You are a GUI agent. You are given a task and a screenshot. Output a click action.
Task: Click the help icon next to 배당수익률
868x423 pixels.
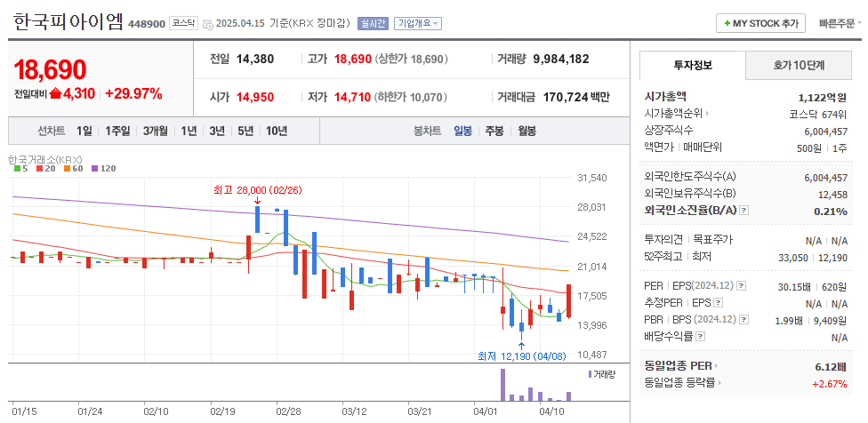[x=700, y=336]
